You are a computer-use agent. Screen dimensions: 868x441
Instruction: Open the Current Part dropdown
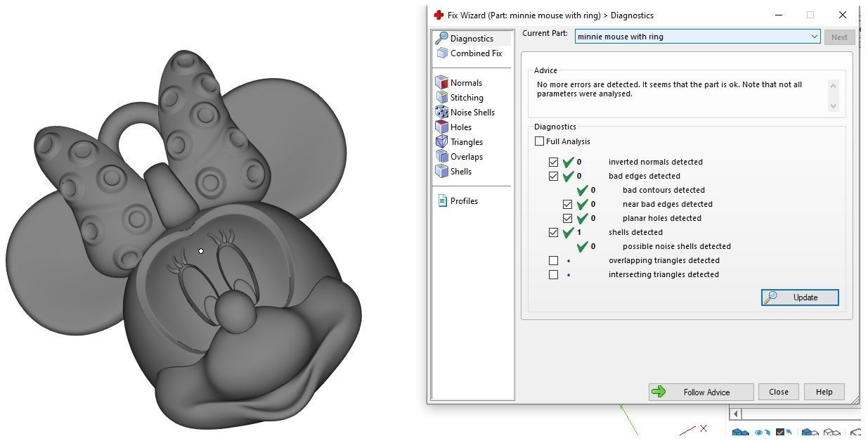pyautogui.click(x=697, y=37)
